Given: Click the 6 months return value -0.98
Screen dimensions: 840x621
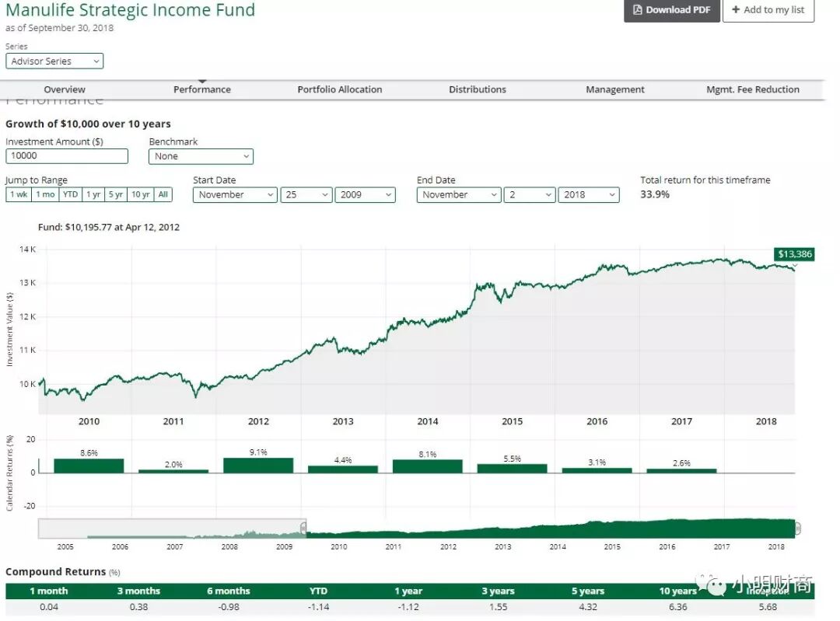Looking at the screenshot, I should pos(229,607).
